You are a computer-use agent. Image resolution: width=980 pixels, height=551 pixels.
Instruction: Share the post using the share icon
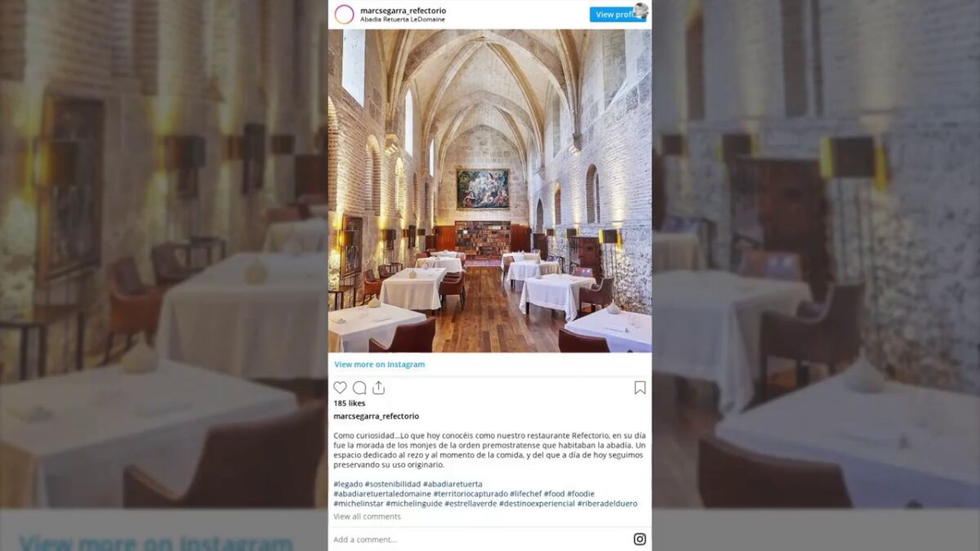pyautogui.click(x=378, y=388)
